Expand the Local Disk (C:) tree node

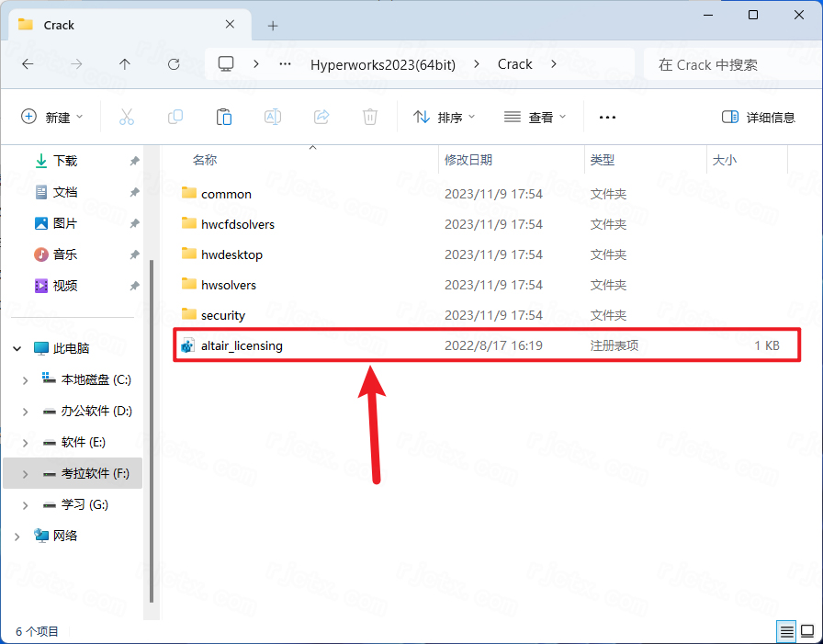pos(25,379)
